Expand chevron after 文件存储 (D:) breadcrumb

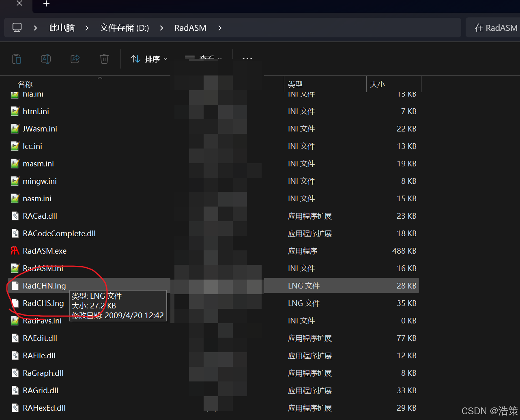161,28
